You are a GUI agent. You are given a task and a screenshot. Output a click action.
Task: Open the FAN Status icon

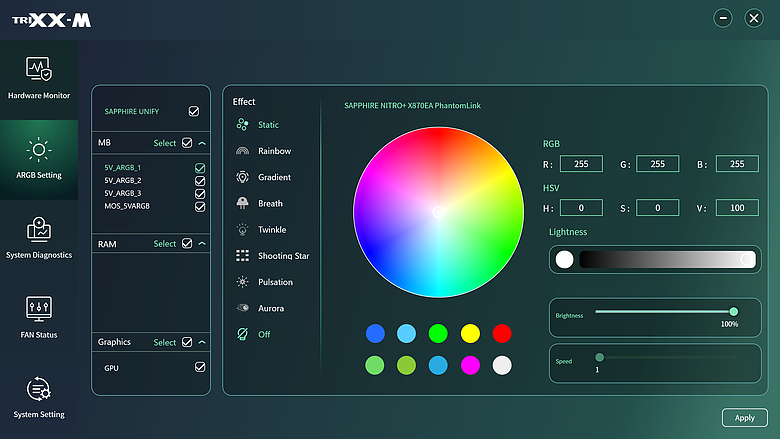click(x=39, y=309)
